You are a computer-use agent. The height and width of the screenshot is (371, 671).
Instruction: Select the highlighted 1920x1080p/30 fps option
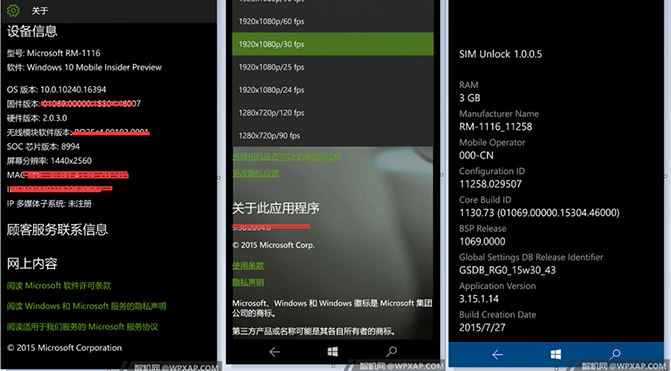(333, 44)
